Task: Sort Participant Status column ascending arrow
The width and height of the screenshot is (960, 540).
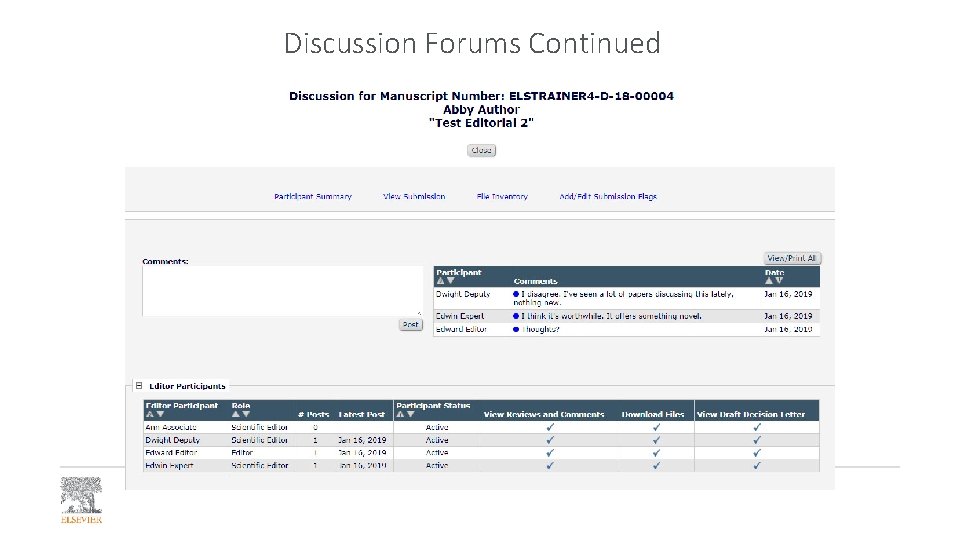Action: (400, 414)
